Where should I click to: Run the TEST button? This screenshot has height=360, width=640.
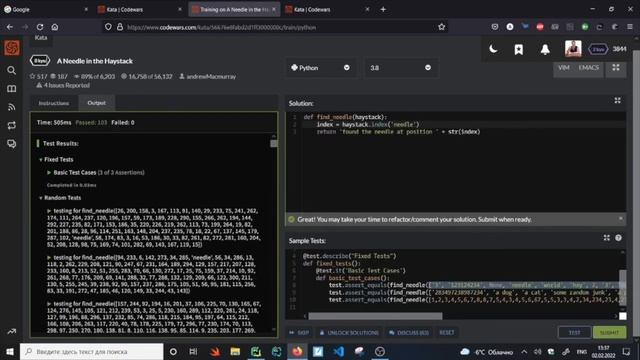[574, 333]
